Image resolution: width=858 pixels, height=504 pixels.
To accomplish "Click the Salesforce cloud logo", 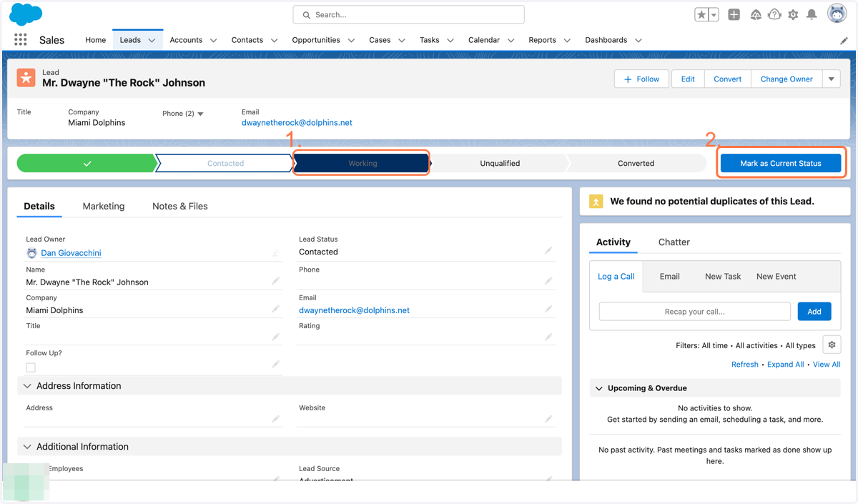I will pos(26,14).
